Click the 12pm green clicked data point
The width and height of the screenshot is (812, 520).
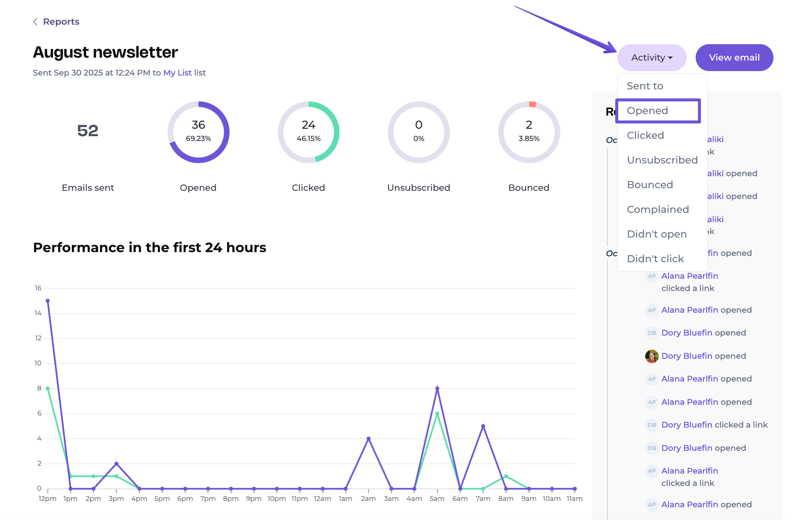(x=48, y=388)
